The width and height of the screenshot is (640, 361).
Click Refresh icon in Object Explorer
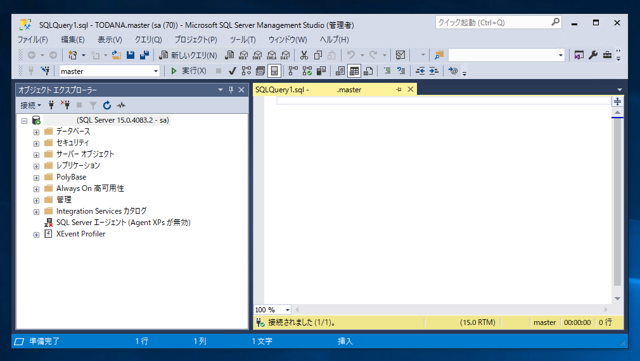point(107,105)
